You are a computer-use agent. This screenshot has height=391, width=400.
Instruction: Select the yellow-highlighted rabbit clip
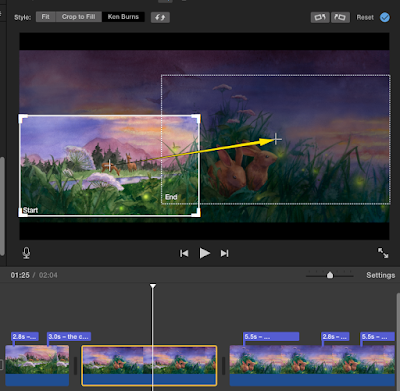[149, 365]
